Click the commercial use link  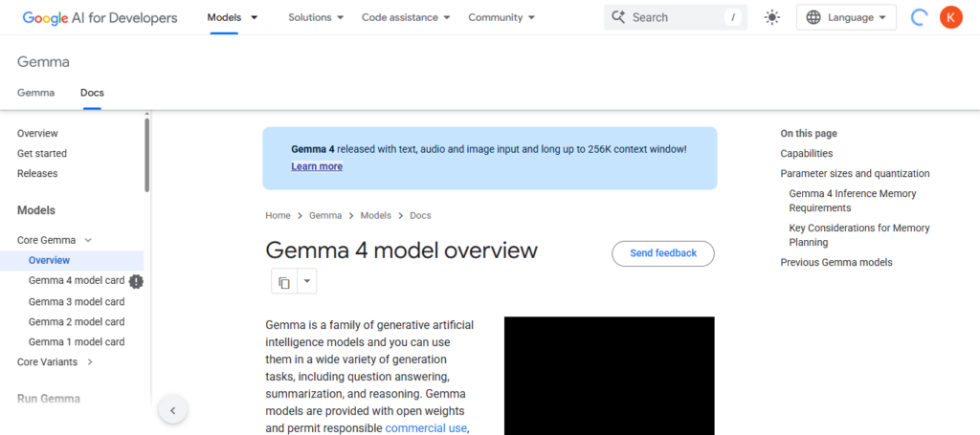[426, 428]
